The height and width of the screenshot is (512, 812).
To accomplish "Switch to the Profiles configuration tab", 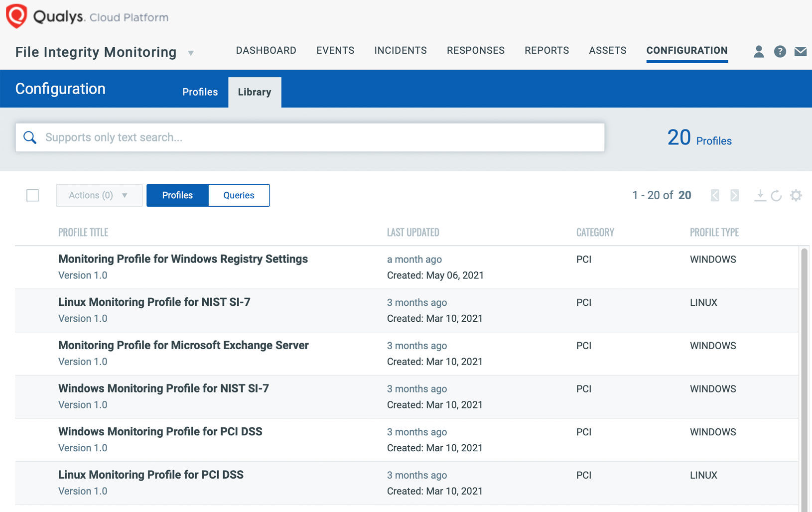I will coord(200,92).
